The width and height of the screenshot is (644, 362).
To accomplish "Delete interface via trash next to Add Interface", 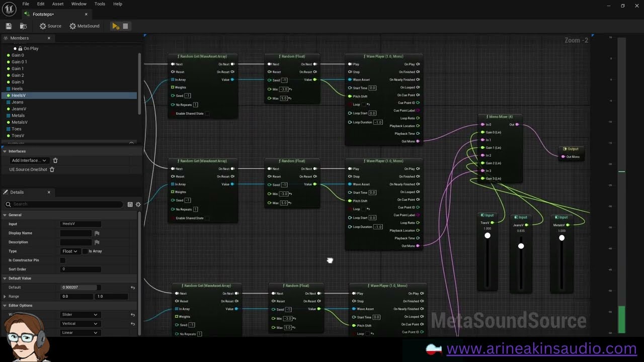I will pos(55,160).
